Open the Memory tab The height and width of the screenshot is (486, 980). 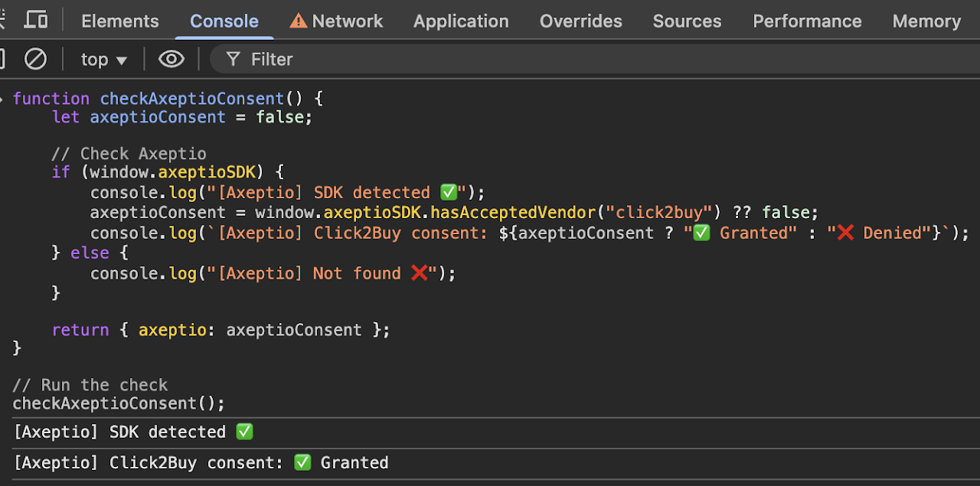pos(926,21)
